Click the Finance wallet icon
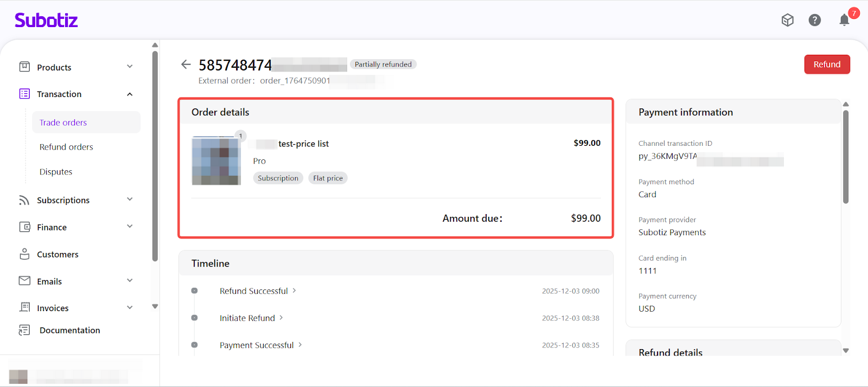The height and width of the screenshot is (387, 868). pyautogui.click(x=24, y=227)
